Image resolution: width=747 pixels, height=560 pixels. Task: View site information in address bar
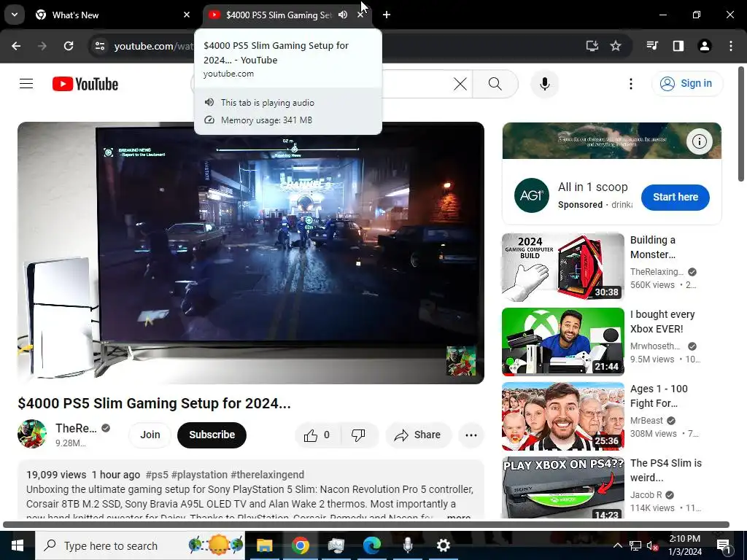click(x=100, y=46)
